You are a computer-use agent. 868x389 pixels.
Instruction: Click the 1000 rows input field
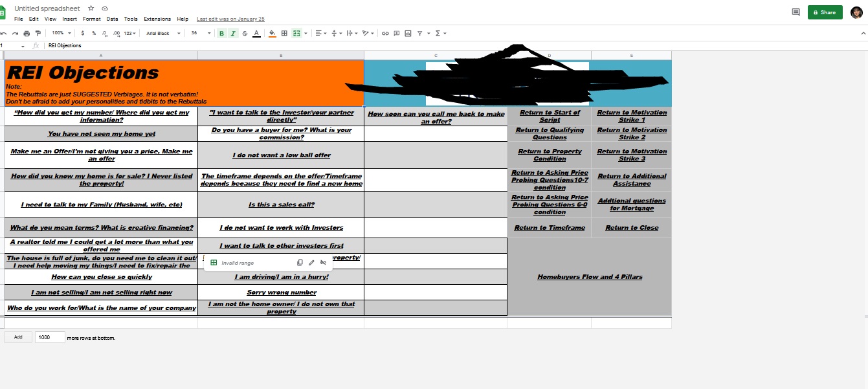click(50, 337)
